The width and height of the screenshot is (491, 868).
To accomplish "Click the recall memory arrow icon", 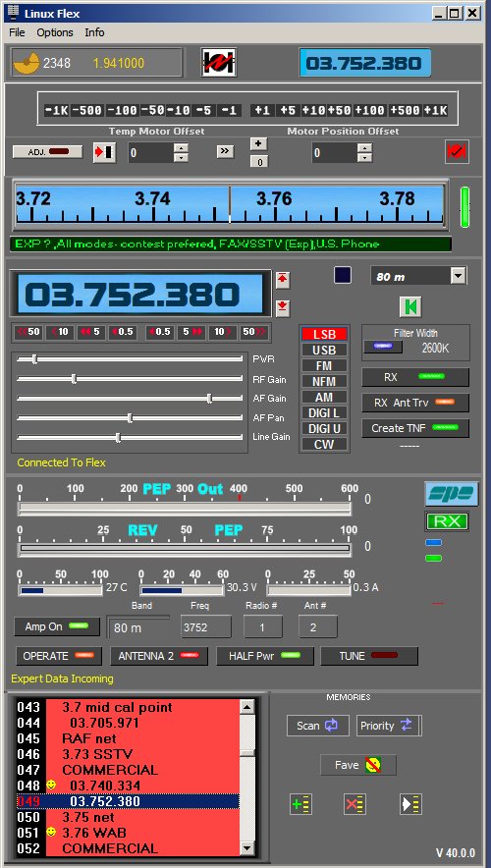I will click(410, 804).
